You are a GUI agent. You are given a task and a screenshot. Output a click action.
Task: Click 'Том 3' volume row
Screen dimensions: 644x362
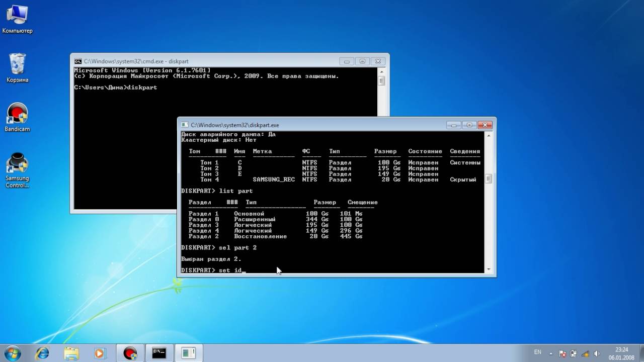[x=319, y=174]
